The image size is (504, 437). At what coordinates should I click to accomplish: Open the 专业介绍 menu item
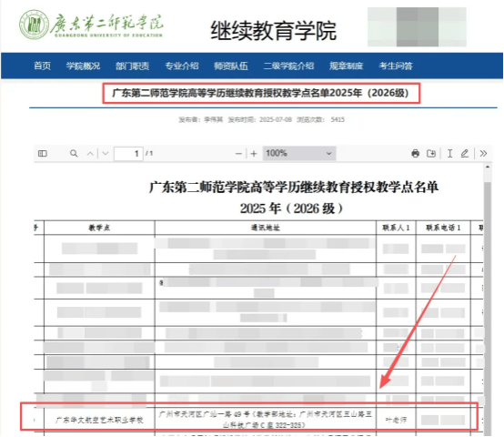182,66
